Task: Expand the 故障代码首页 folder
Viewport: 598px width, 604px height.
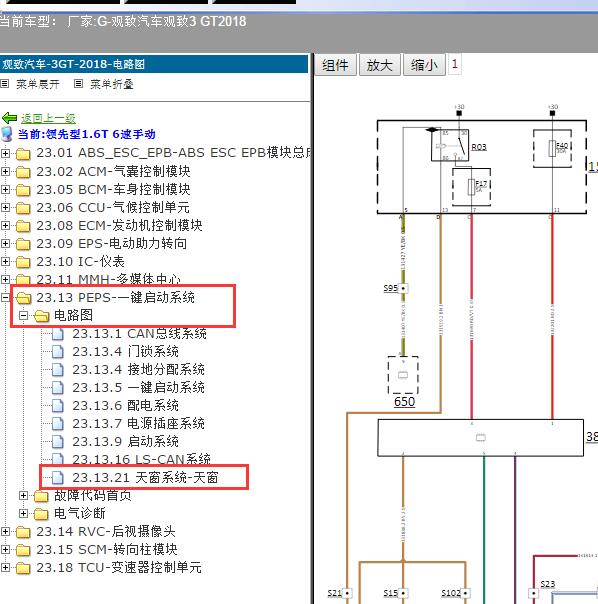Action: tap(24, 495)
